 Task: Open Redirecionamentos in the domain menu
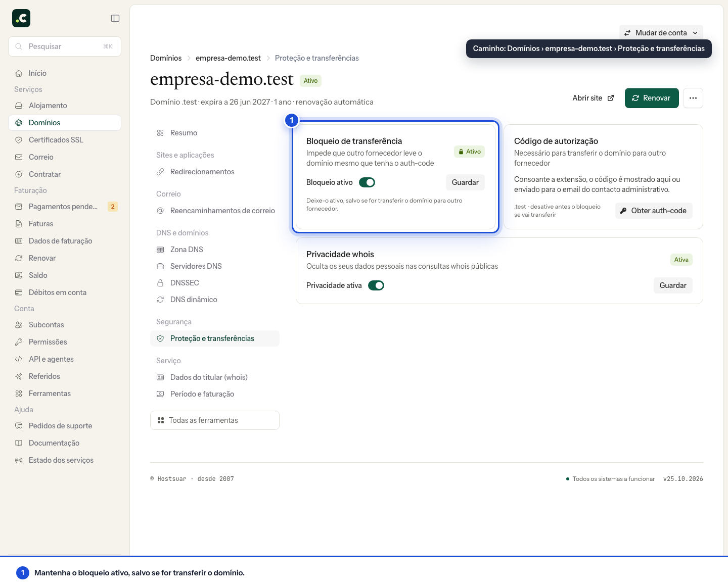(x=215, y=172)
